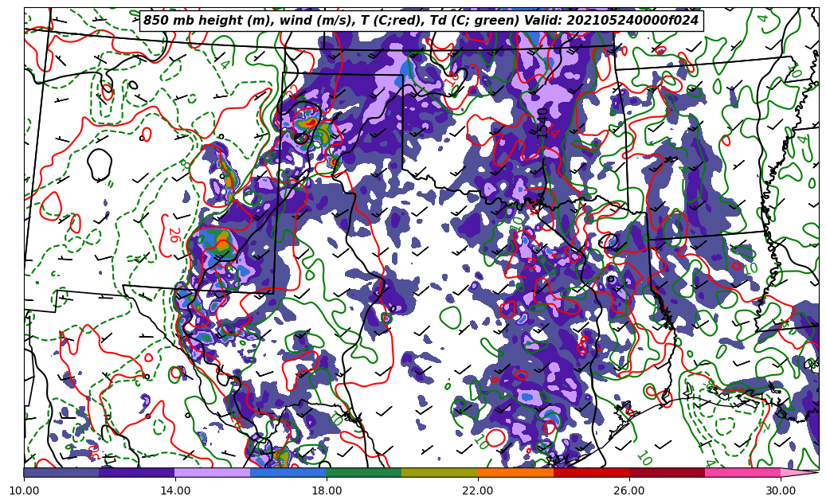Choose the olive 20–22 colorbar segment

(440, 472)
